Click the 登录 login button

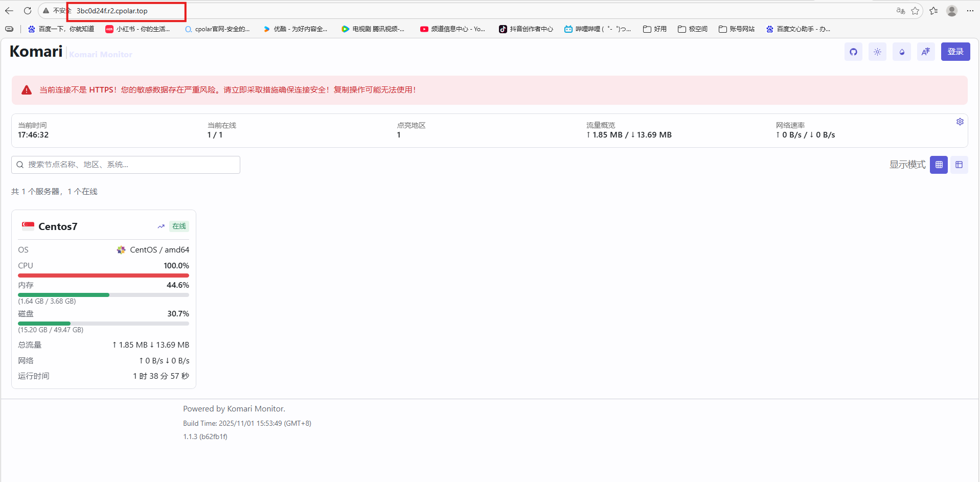955,52
